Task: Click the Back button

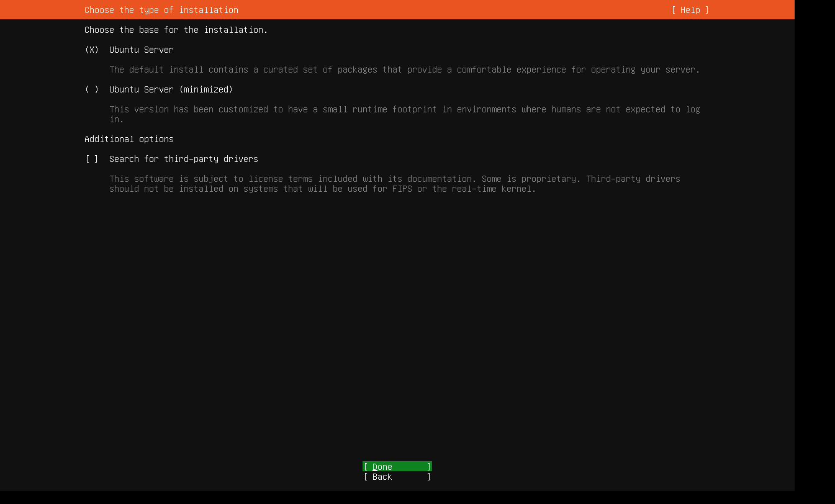Action: [397, 477]
